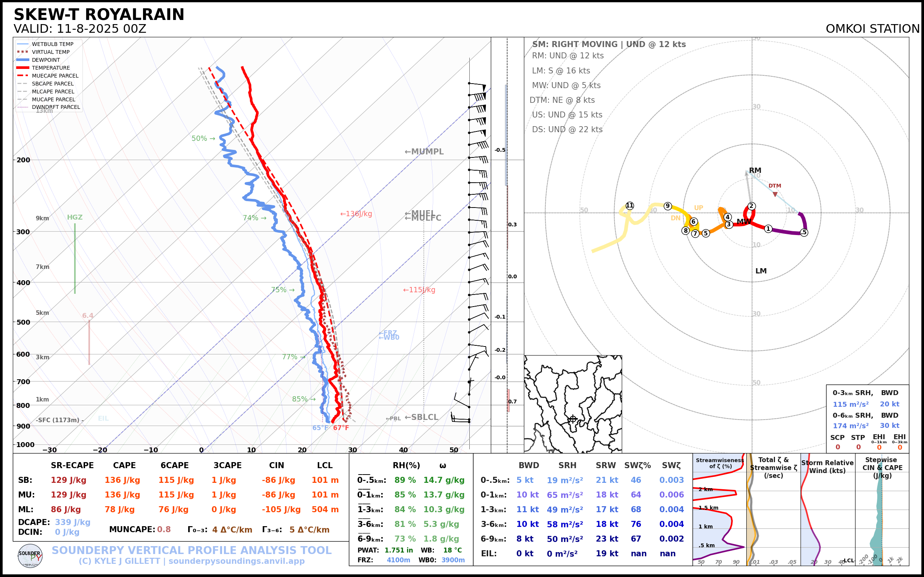The width and height of the screenshot is (924, 577).
Task: Click the RM storm motion label
Action: point(755,170)
